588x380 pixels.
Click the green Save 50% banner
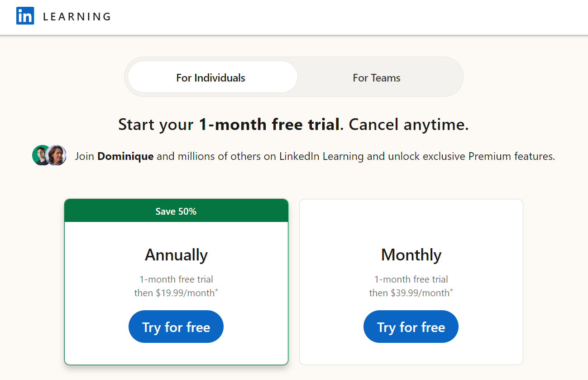click(176, 211)
